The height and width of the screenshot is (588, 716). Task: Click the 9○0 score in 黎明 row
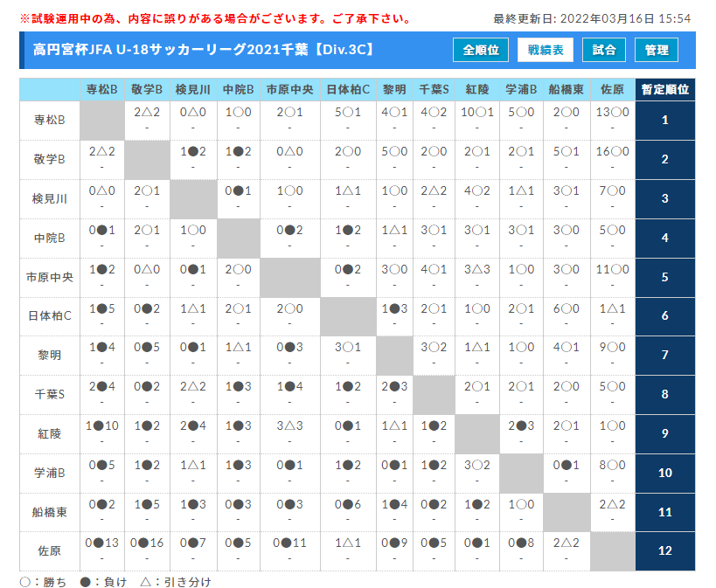612,348
